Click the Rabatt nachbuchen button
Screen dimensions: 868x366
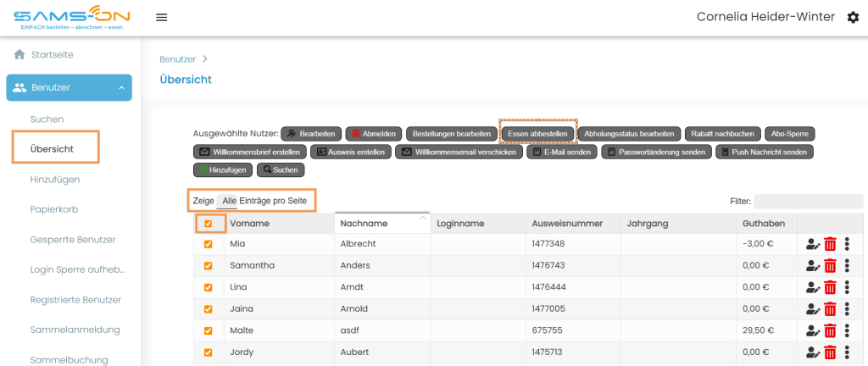click(x=723, y=134)
